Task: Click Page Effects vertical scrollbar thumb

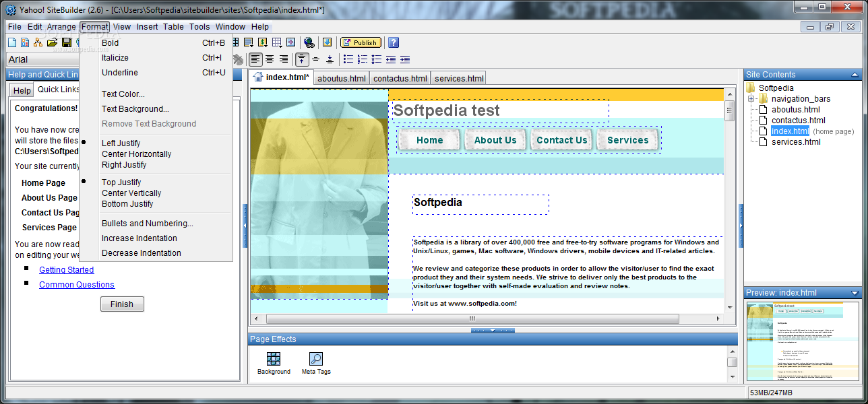Action: (732, 362)
